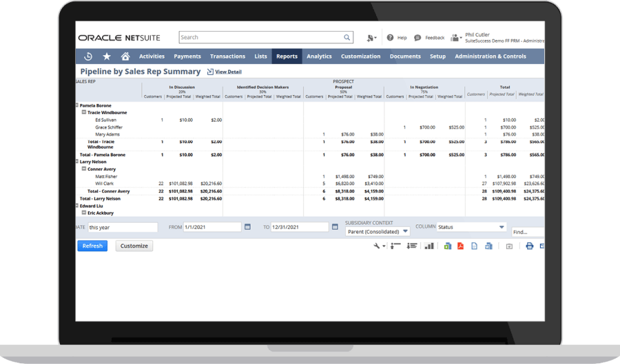Select the Grace Schiffer row name

109,127
